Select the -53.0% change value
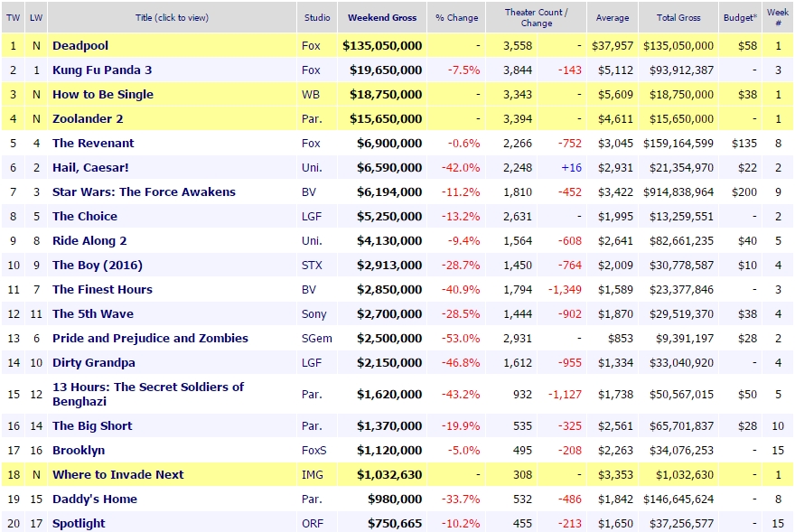Image resolution: width=795 pixels, height=532 pixels. point(461,338)
